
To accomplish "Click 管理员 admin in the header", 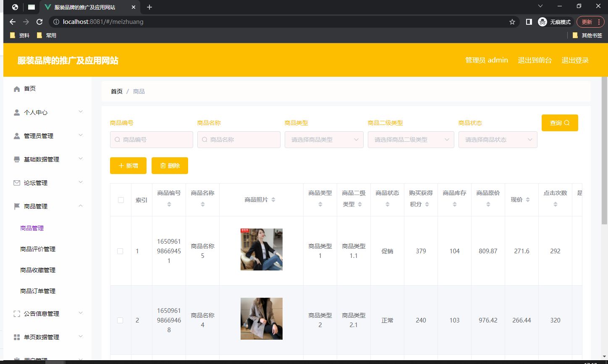I will pyautogui.click(x=487, y=60).
